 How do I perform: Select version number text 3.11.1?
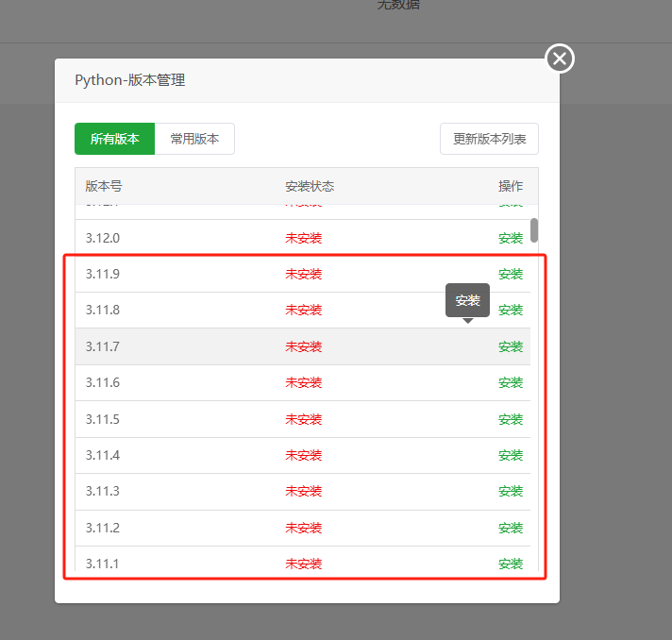pyautogui.click(x=102, y=564)
